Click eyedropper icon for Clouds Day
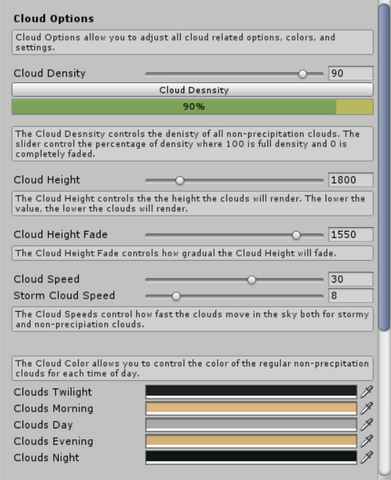The height and width of the screenshot is (480, 391). pos(367,425)
